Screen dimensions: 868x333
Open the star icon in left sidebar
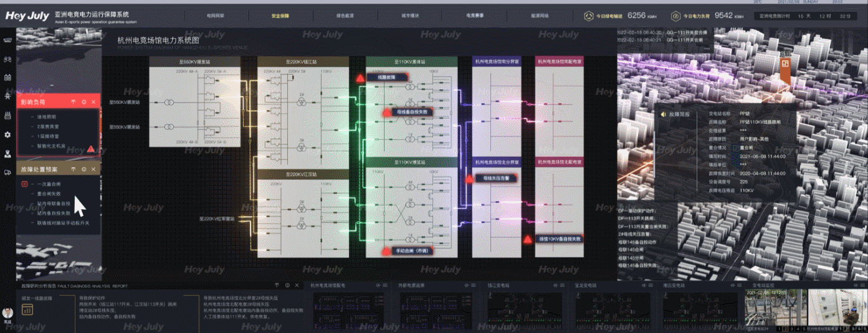[x=7, y=96]
